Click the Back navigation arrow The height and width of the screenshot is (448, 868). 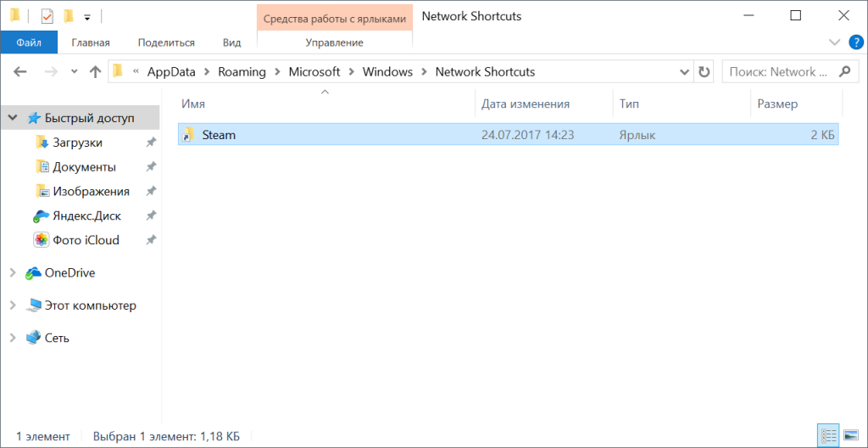(22, 72)
